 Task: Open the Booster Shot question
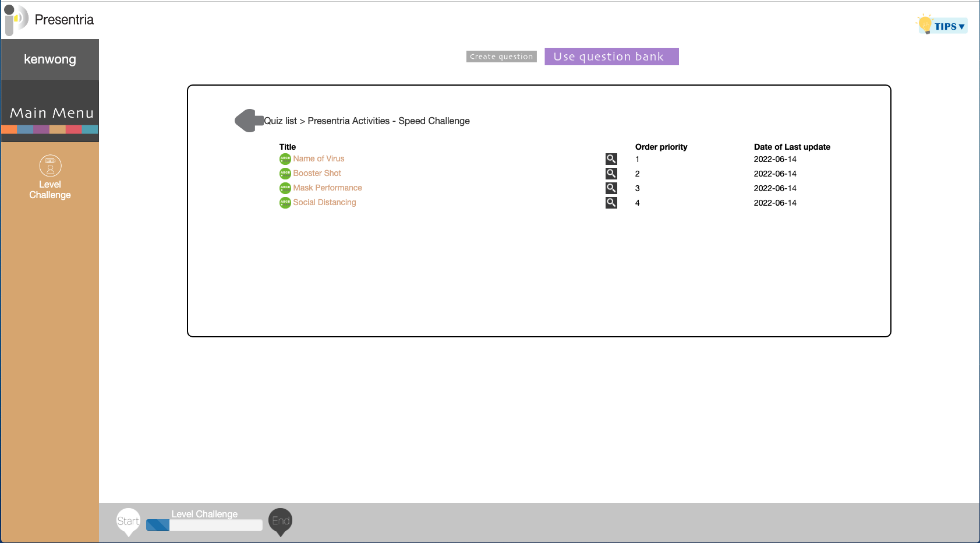click(x=317, y=173)
